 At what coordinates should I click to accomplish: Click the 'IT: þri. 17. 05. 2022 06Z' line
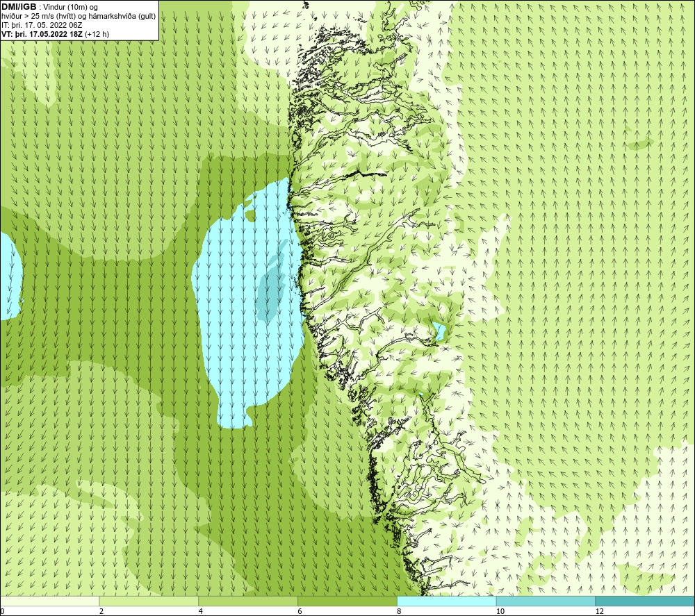click(x=42, y=25)
